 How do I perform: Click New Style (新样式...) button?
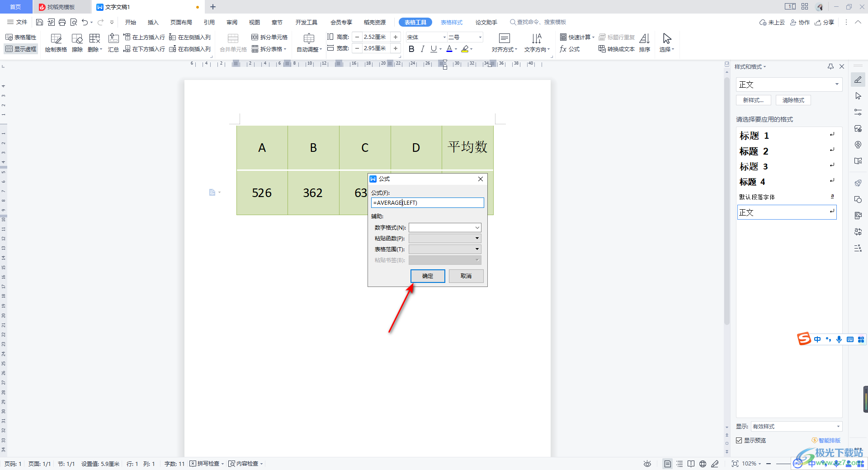click(x=753, y=100)
